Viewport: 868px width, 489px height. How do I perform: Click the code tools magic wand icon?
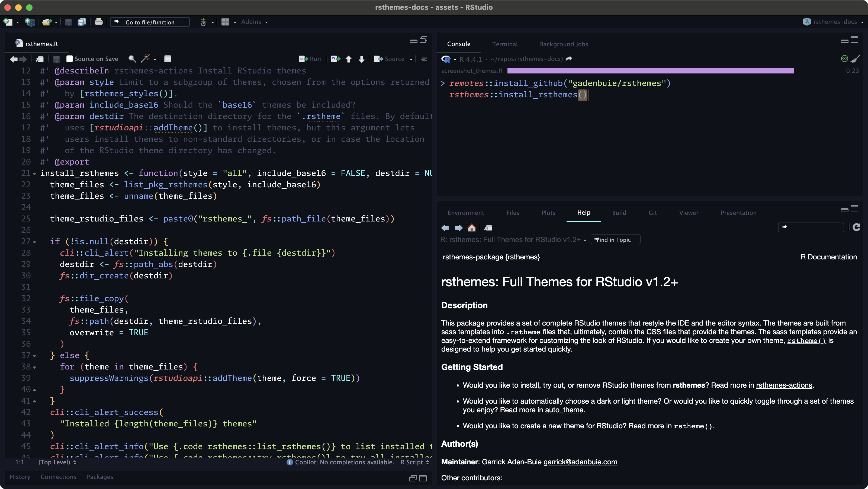click(146, 59)
